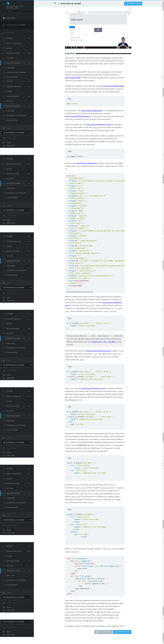Open the notebook via Abrir caderno icon
Image resolution: width=164 pixels, height=644 pixels.
4,18
